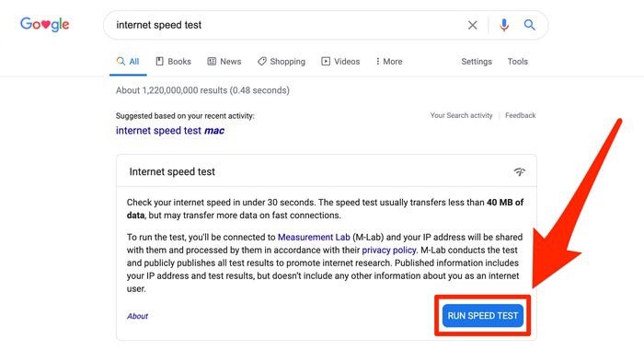This screenshot has height=362, width=644.
Task: Open the Measurement Lab link
Action: click(x=314, y=237)
